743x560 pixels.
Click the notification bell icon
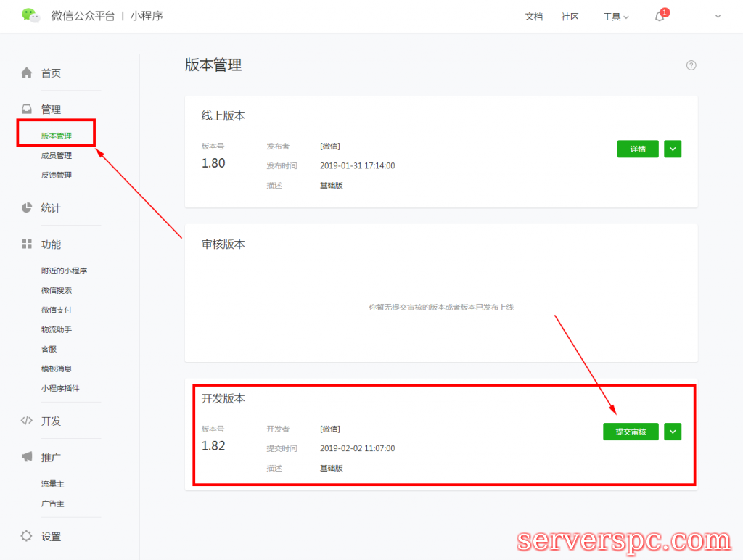[x=659, y=16]
